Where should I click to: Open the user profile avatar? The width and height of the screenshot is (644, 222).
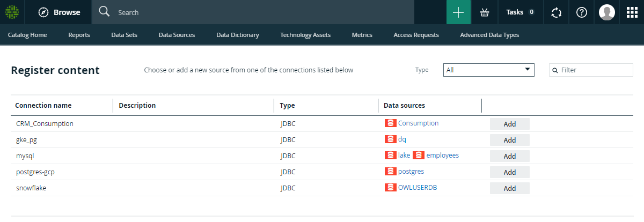point(607,12)
